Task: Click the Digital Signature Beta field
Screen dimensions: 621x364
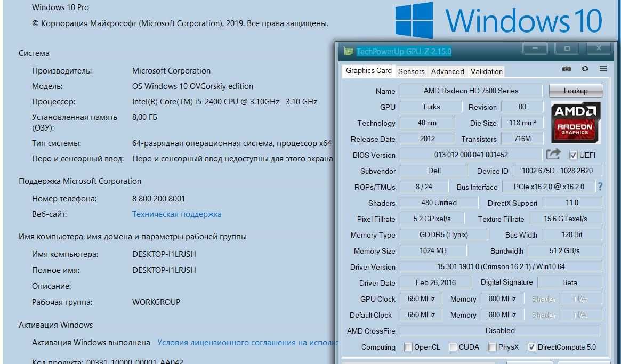Action: click(x=569, y=282)
